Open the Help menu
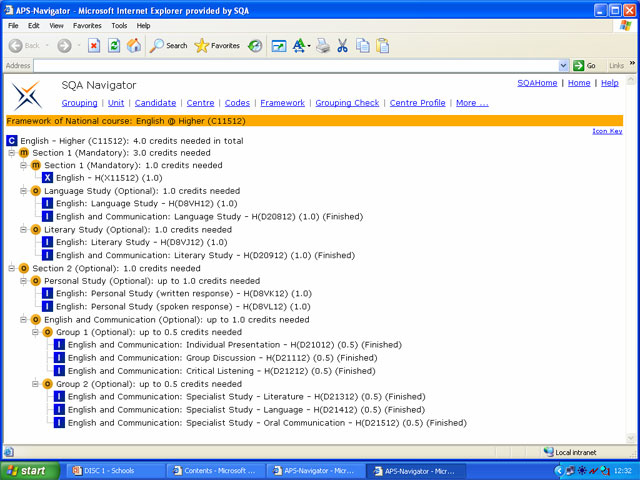This screenshot has height=480, width=640. coord(143,26)
